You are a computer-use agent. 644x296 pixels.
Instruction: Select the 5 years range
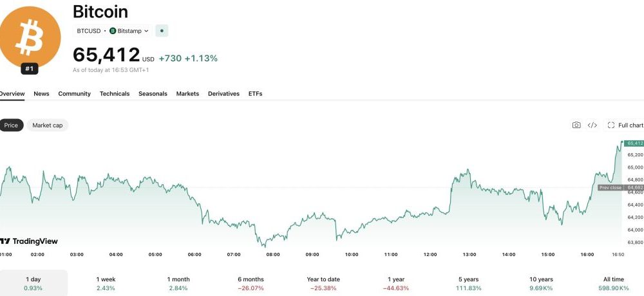coord(469,283)
